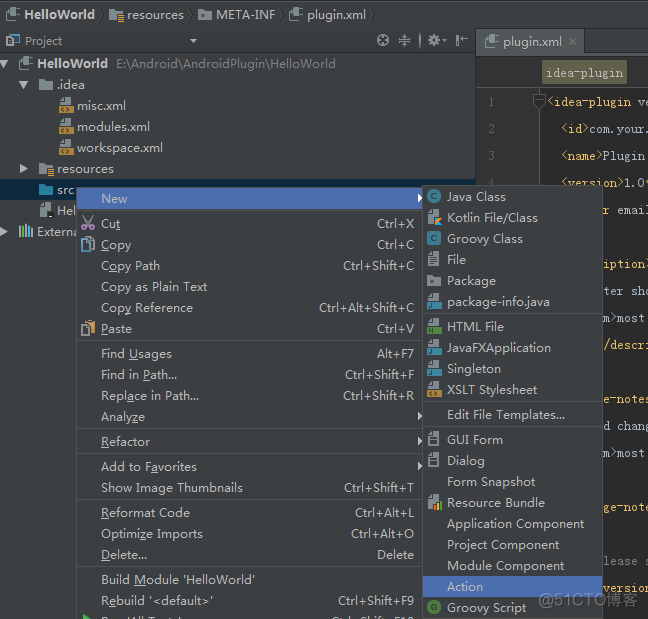
Task: Click the Kotlin File/Class icon
Action: tap(434, 218)
